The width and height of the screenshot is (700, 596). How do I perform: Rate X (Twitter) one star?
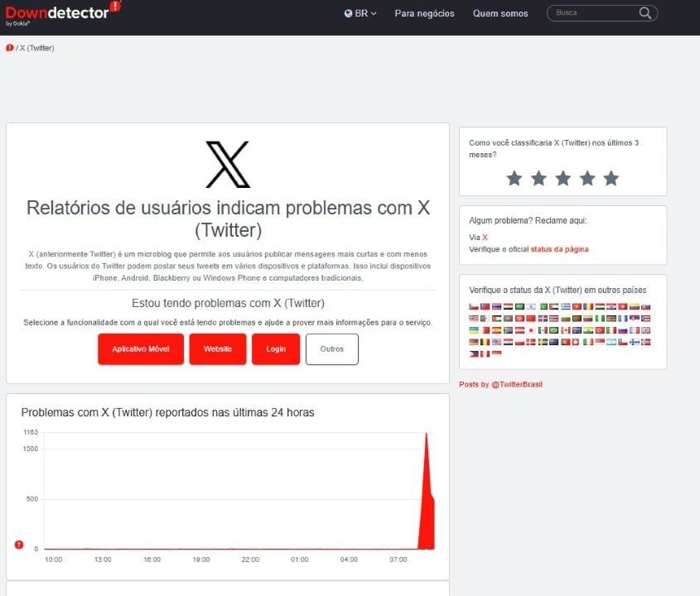[x=514, y=179]
